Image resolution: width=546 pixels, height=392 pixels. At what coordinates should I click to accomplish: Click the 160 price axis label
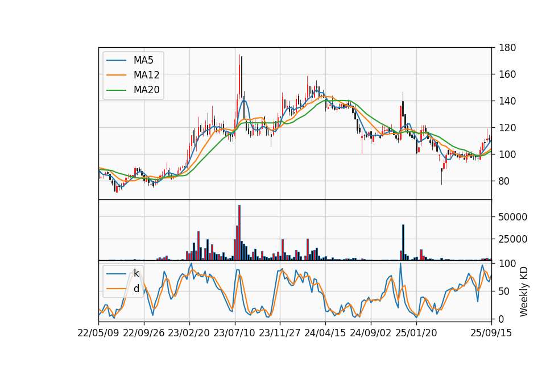click(x=507, y=74)
